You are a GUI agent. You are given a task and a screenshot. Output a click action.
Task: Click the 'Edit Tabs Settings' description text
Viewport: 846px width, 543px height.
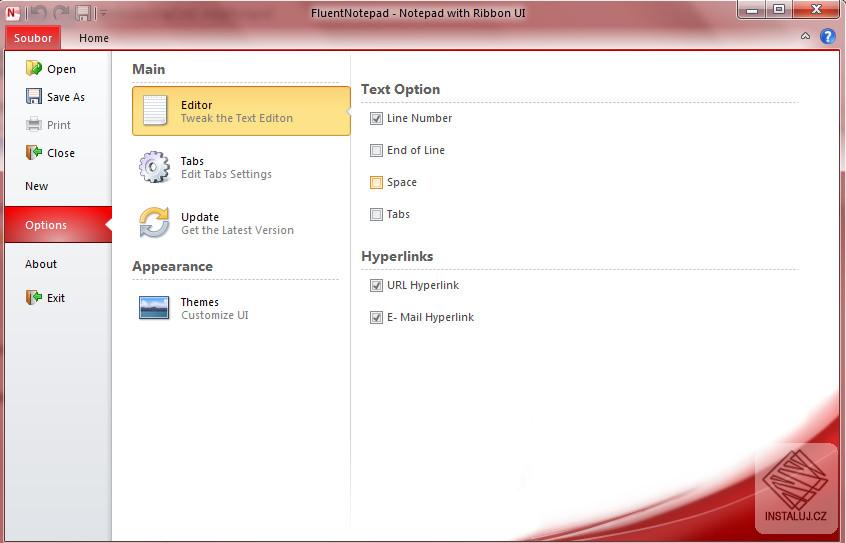click(x=226, y=174)
